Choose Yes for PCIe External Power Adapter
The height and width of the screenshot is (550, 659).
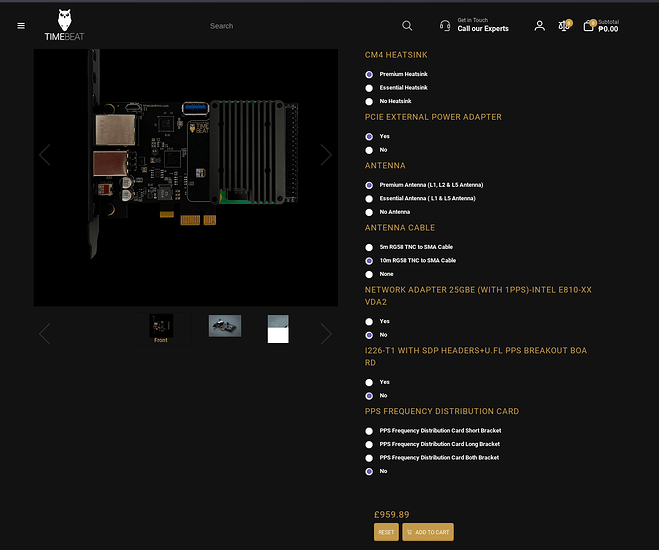tap(369, 137)
